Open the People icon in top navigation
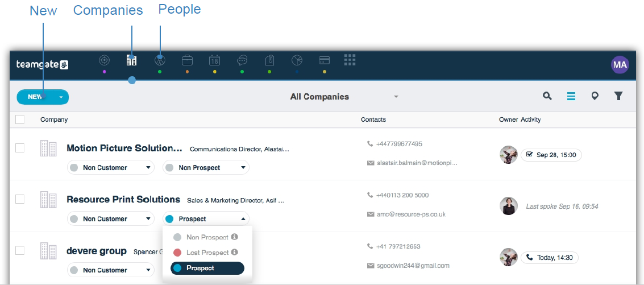 159,60
